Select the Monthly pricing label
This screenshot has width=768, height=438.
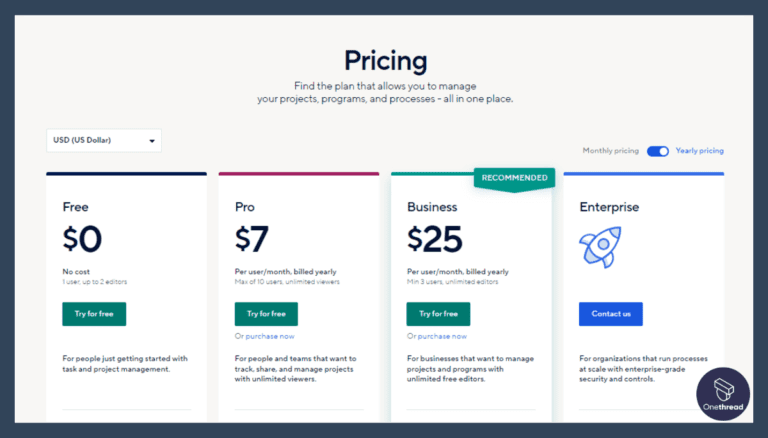(x=610, y=151)
